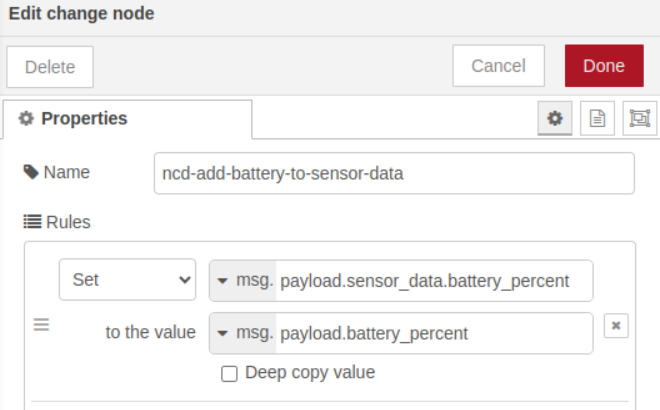
Task: Click the rule's drag handle icon
Action: (42, 325)
